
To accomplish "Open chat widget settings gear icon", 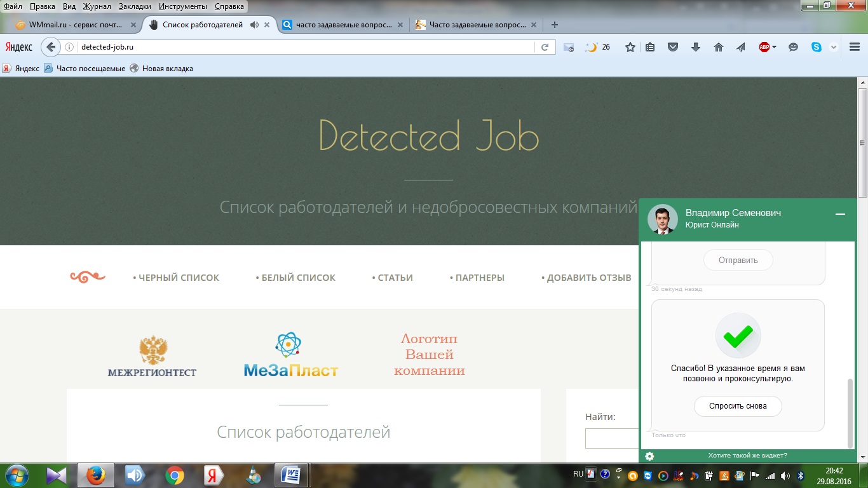I will [x=649, y=456].
